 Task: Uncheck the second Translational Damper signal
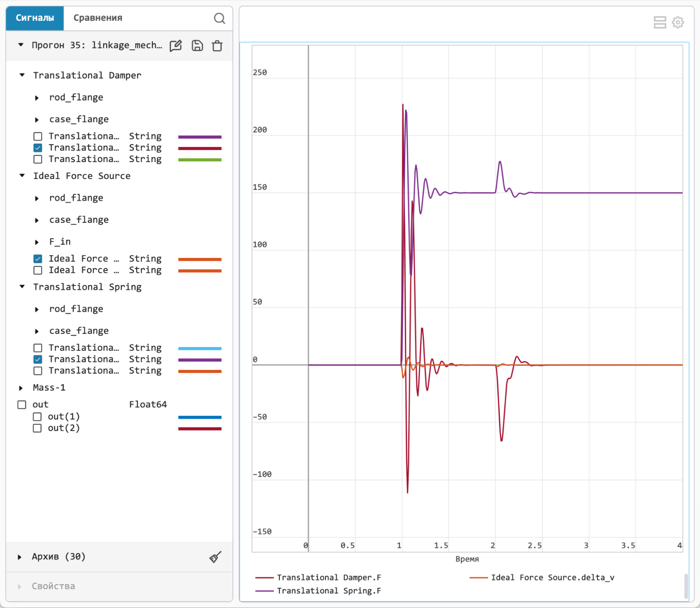tap(38, 148)
